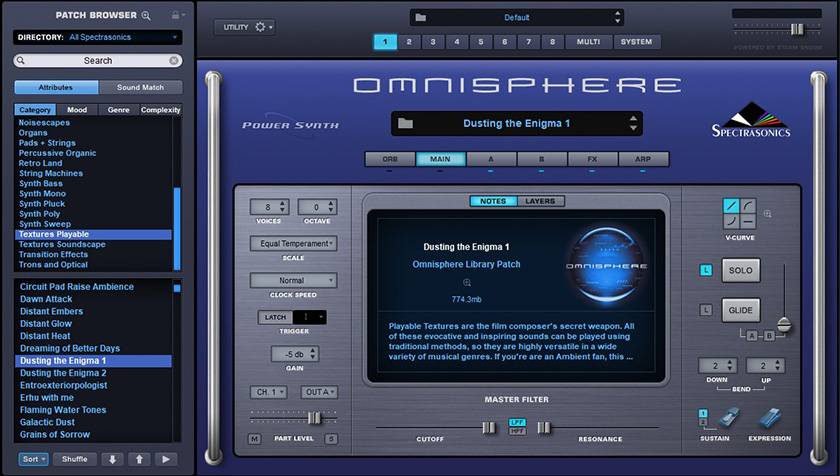Click the Expression pedal icon

[x=770, y=418]
